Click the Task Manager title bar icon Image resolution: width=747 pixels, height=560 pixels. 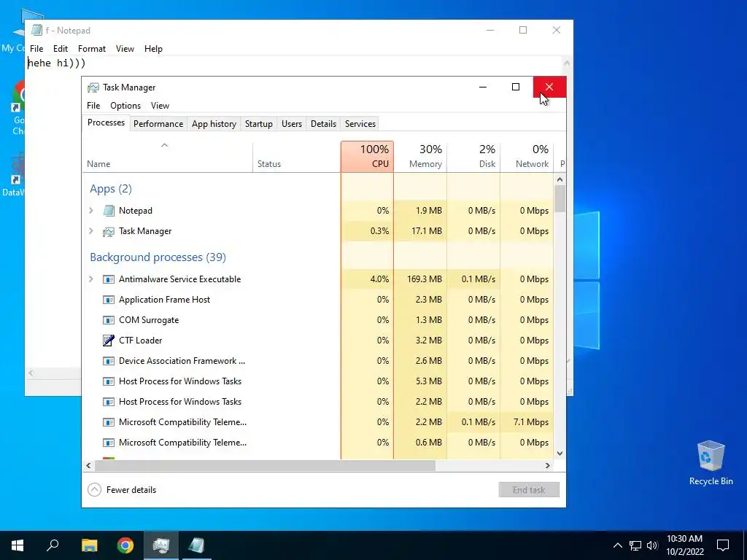click(x=93, y=87)
